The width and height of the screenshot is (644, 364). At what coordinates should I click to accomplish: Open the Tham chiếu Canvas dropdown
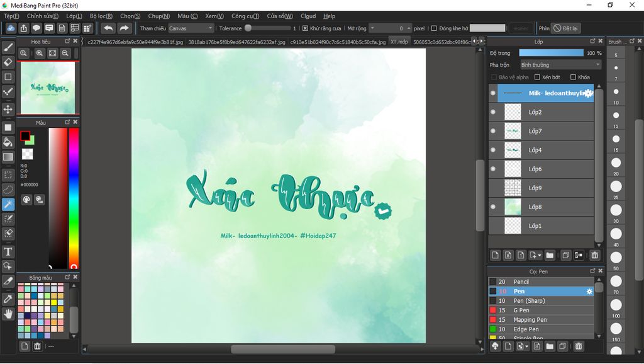191,28
